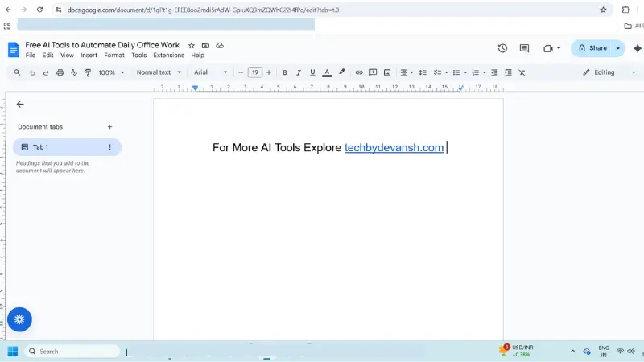Open the View menu

67,55
